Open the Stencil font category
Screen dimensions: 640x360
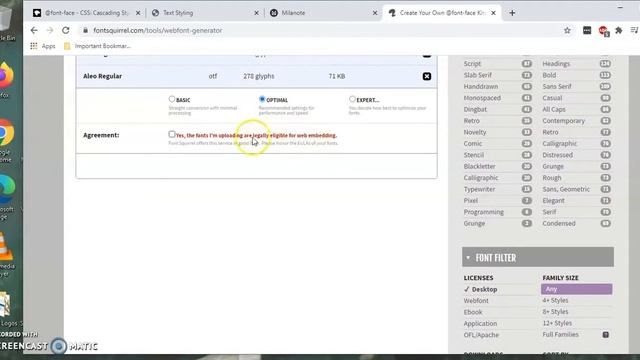click(473, 155)
